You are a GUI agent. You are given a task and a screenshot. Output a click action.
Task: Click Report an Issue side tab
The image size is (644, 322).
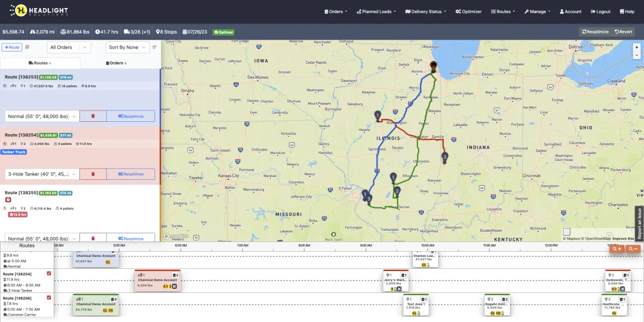point(639,223)
